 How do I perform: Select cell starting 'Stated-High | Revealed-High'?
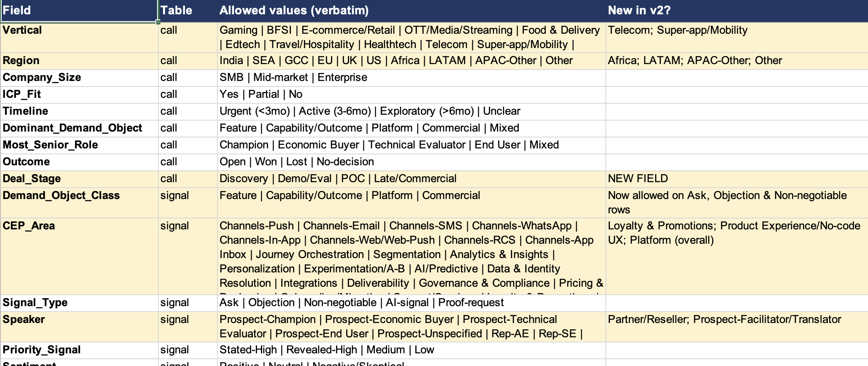click(412, 350)
